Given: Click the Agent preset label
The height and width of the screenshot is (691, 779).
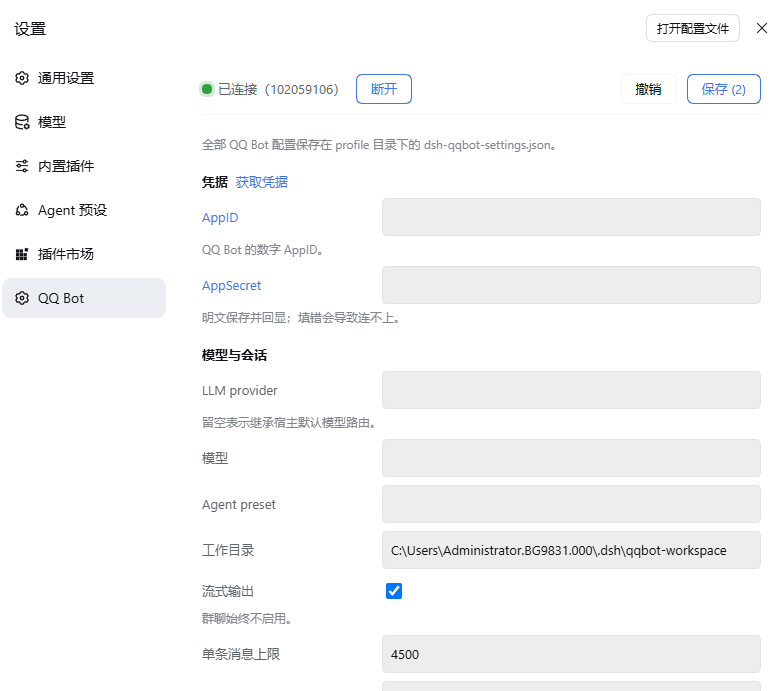Looking at the screenshot, I should click(x=239, y=505).
